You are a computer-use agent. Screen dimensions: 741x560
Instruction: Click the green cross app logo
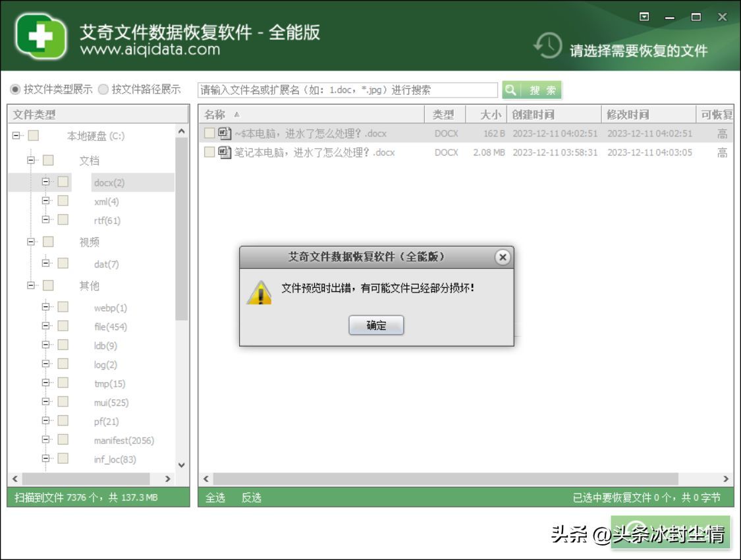(41, 36)
